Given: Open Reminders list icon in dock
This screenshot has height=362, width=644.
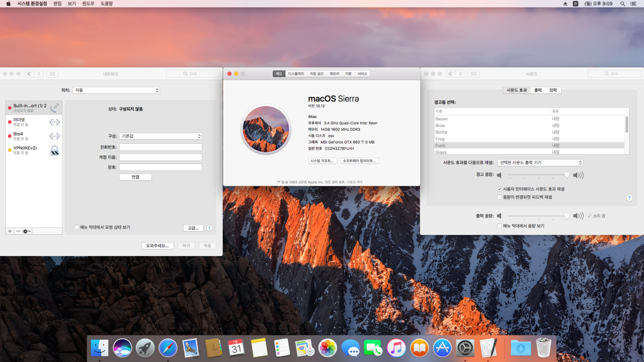Looking at the screenshot, I should (x=282, y=348).
